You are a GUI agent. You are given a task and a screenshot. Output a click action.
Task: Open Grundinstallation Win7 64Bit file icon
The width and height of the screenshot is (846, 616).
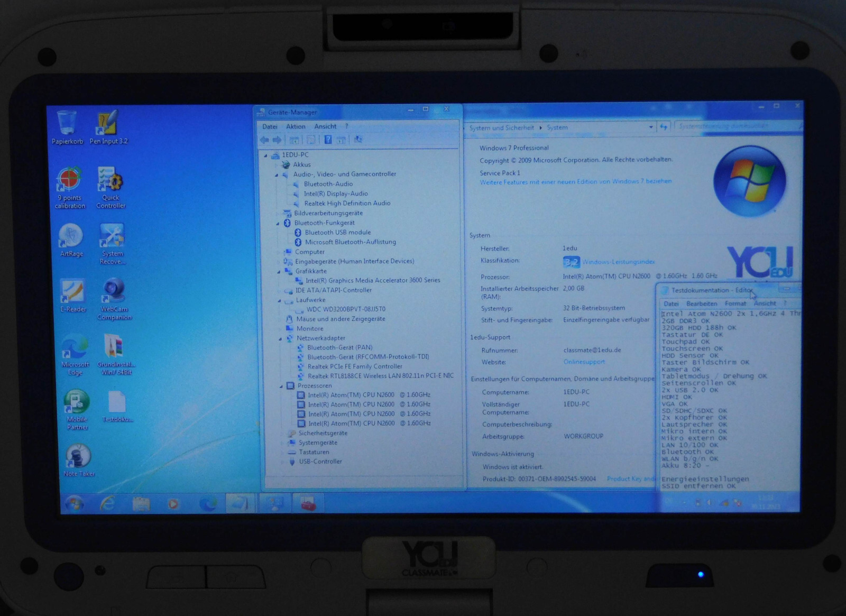point(116,354)
